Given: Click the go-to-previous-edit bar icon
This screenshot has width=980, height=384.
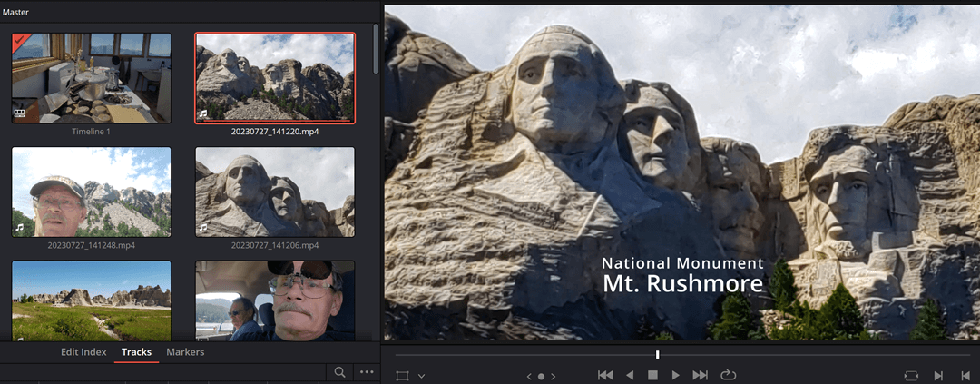Looking at the screenshot, I should [965, 375].
